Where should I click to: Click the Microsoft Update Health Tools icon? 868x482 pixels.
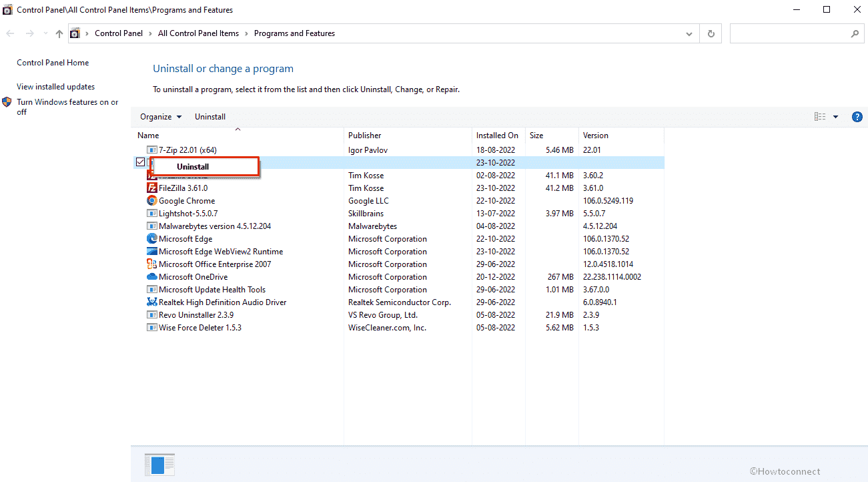point(152,290)
